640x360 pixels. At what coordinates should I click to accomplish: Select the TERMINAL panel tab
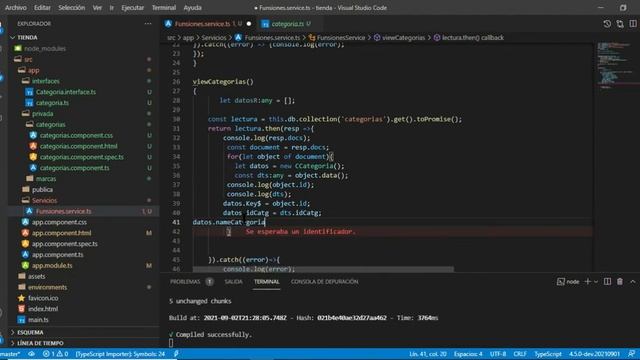[x=267, y=282]
